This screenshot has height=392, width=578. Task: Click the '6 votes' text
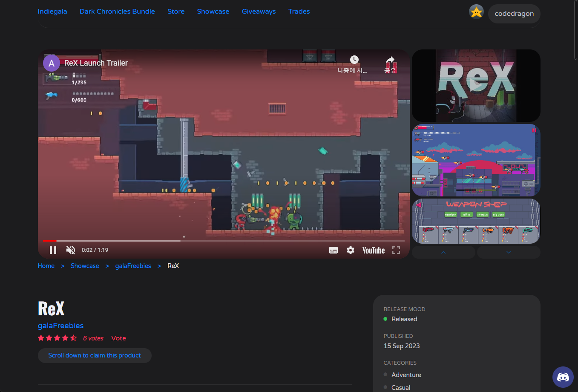(x=93, y=338)
